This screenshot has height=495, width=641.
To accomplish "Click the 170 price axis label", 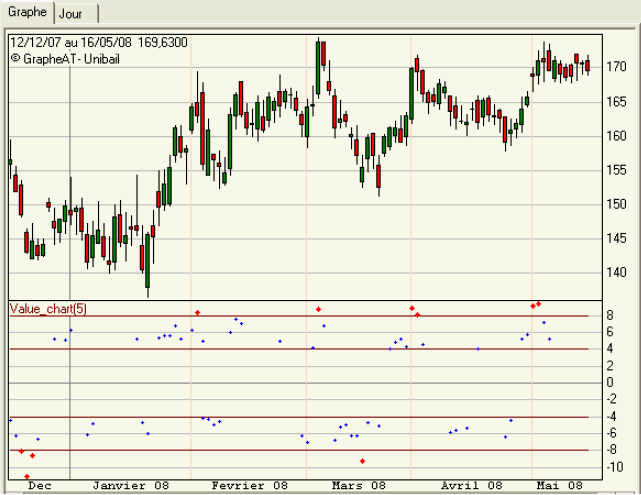I will (x=616, y=67).
